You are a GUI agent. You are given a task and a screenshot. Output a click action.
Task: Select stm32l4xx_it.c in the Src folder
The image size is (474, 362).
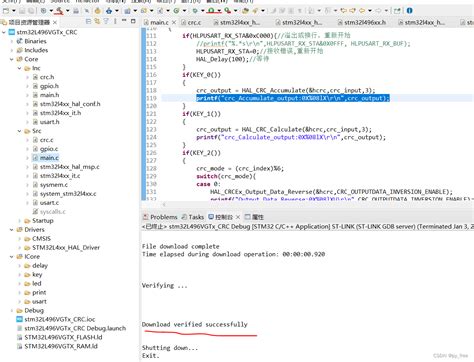(60, 176)
